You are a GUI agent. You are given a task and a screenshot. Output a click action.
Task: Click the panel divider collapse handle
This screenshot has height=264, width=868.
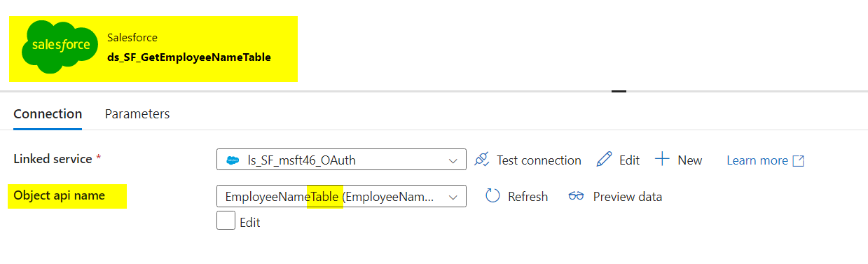click(619, 91)
